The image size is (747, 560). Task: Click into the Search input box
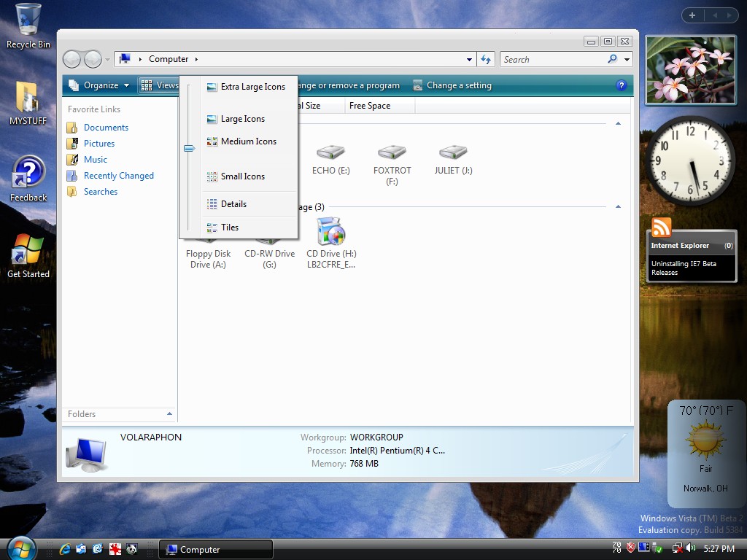coord(553,60)
